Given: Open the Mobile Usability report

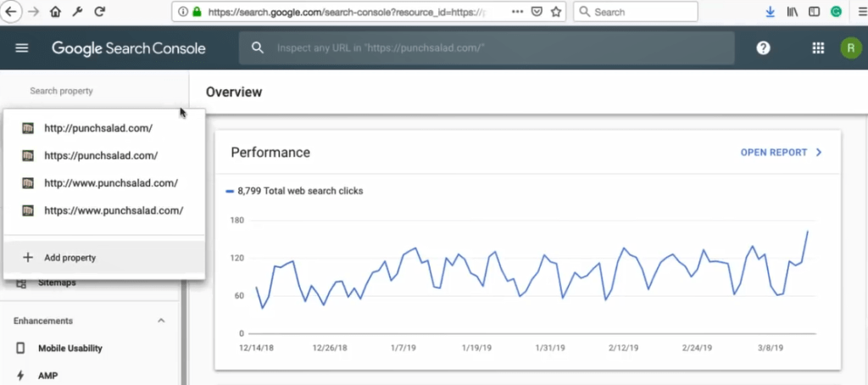Looking at the screenshot, I should click(70, 349).
